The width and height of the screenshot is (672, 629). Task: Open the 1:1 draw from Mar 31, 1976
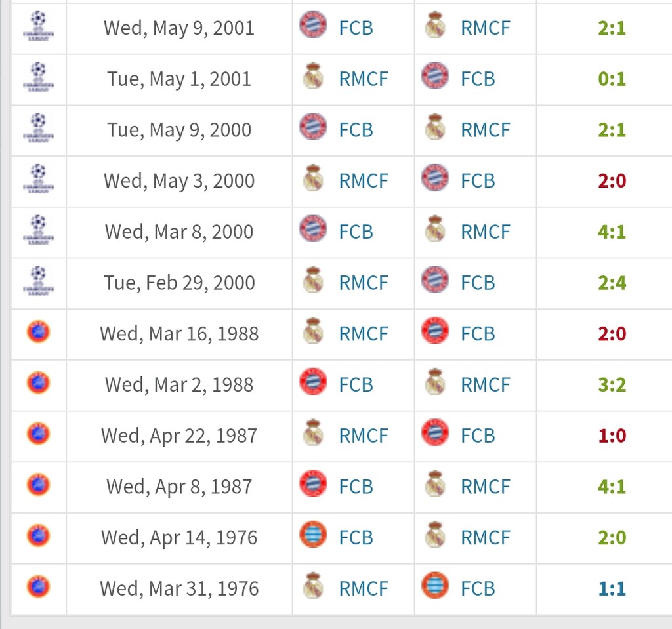pos(612,588)
